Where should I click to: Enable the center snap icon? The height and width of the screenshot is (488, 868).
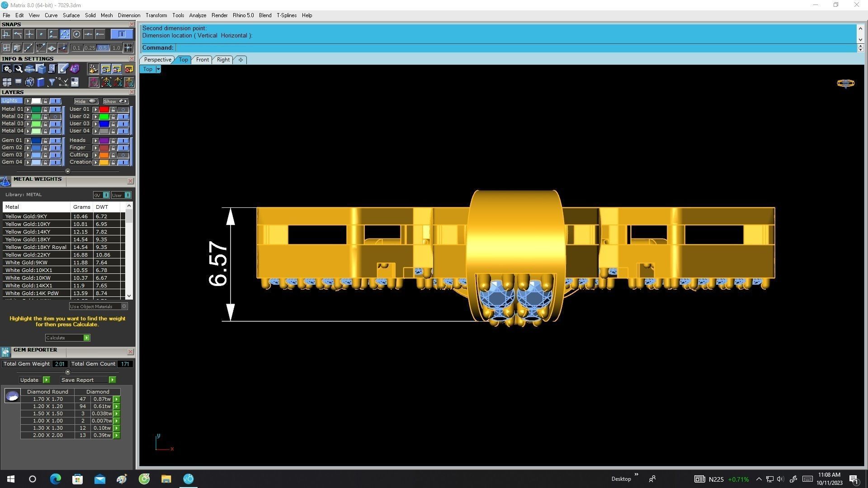pyautogui.click(x=76, y=34)
